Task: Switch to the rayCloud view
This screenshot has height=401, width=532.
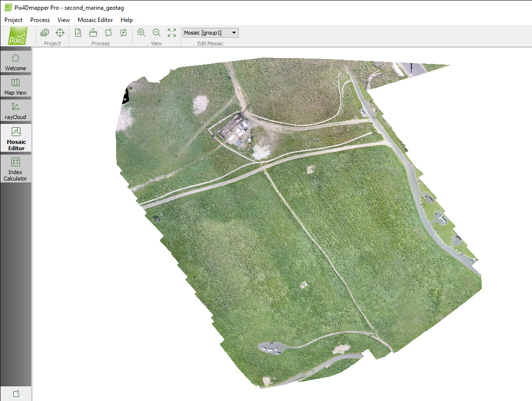Action: coord(16,110)
